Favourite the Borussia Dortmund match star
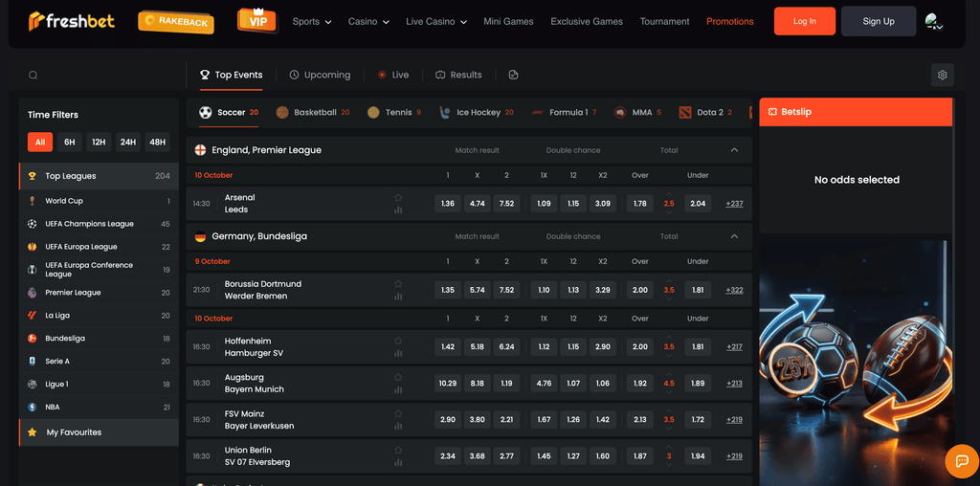Viewport: 980px width, 486px height. 398,283
